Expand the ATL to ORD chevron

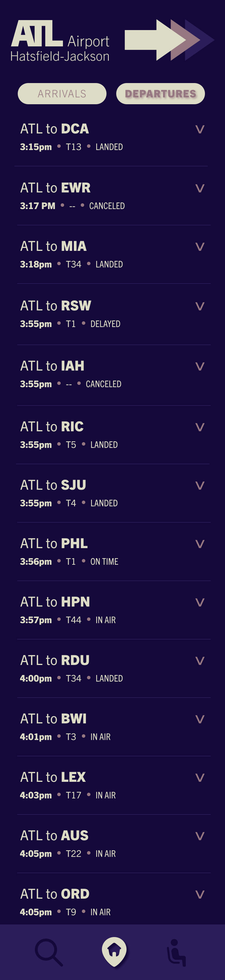tap(200, 894)
